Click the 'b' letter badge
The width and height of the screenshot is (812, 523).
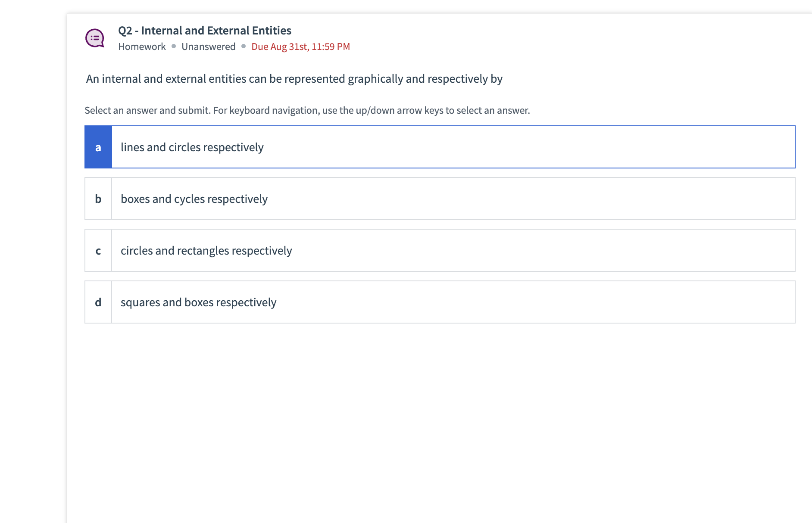point(98,199)
